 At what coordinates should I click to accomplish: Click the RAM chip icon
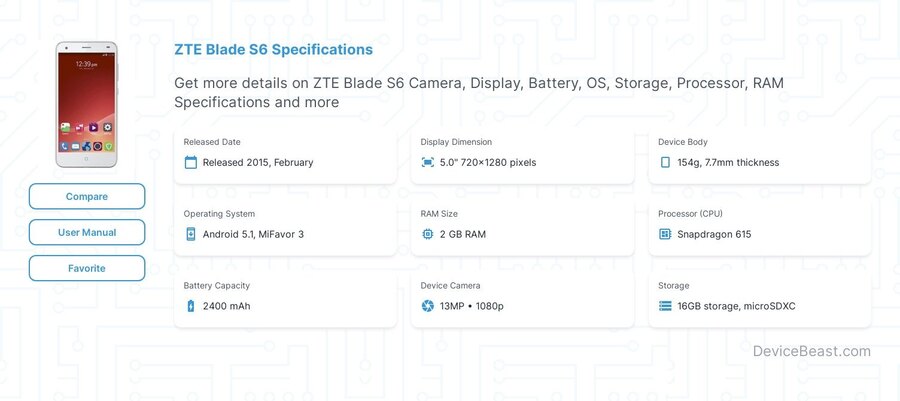[x=428, y=234]
